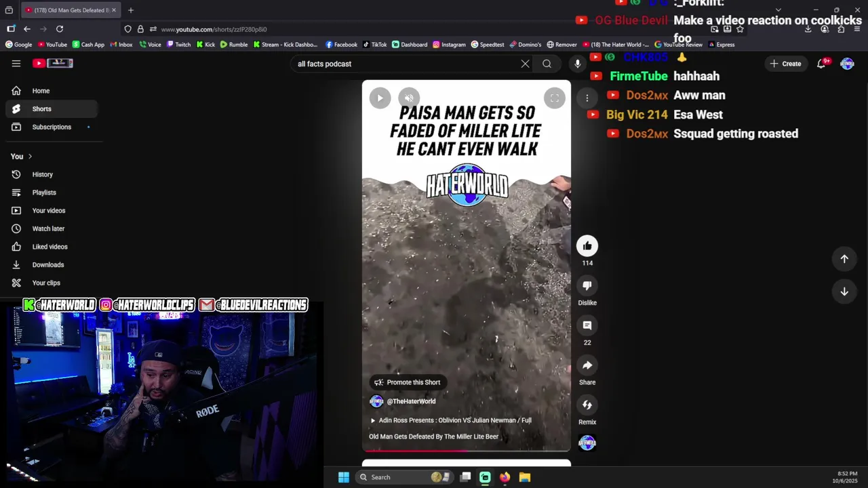The width and height of the screenshot is (868, 488).
Task: Go back in browser
Action: tap(26, 29)
